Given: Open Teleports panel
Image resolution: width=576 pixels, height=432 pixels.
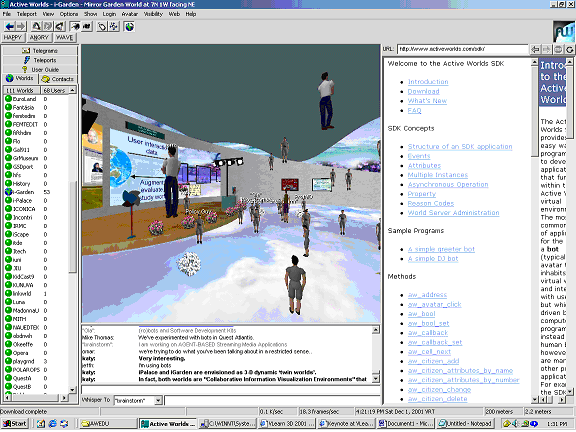Looking at the screenshot, I should 40,60.
